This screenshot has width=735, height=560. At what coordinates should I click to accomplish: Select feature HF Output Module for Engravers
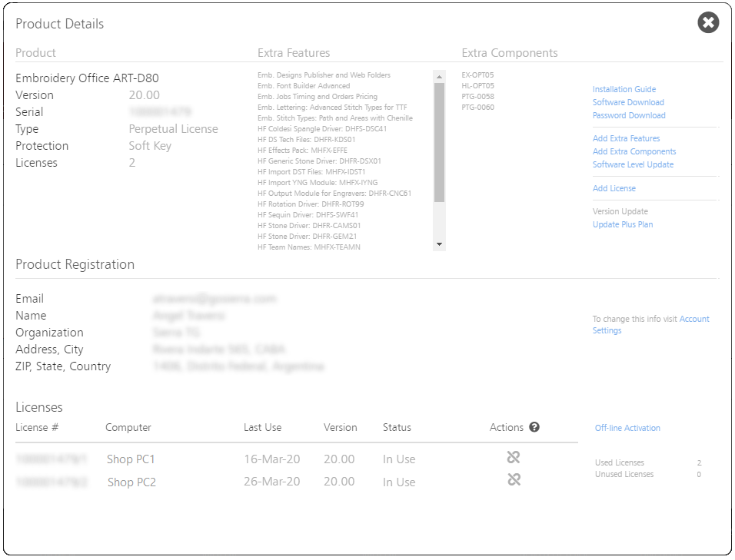(334, 194)
